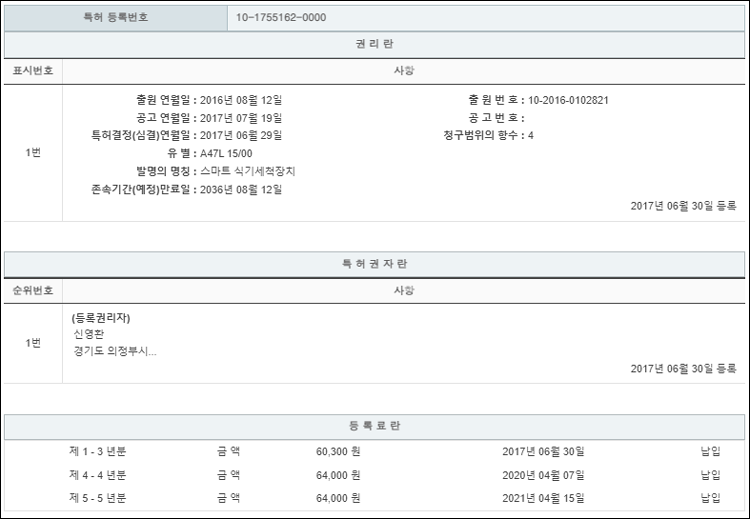Select the 제 1 - 3 년분 fee row
750x519 pixels.
[x=97, y=451]
